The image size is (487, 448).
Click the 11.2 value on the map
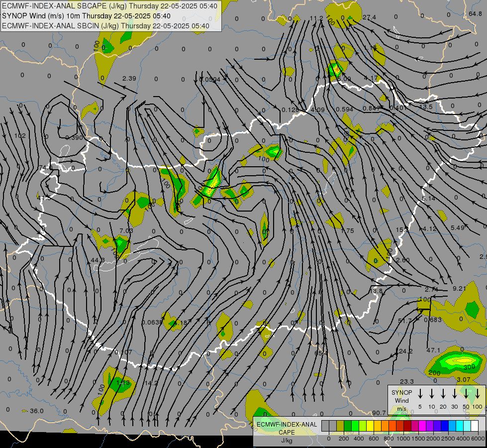pos(316,18)
